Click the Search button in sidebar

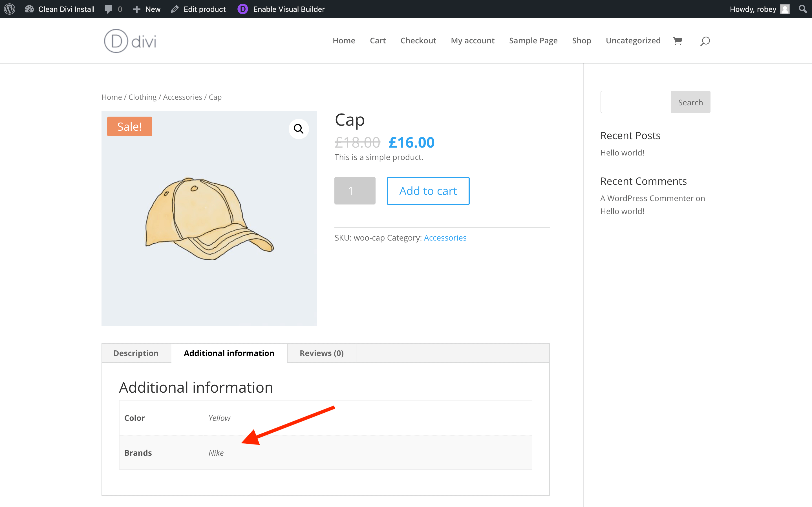(690, 102)
